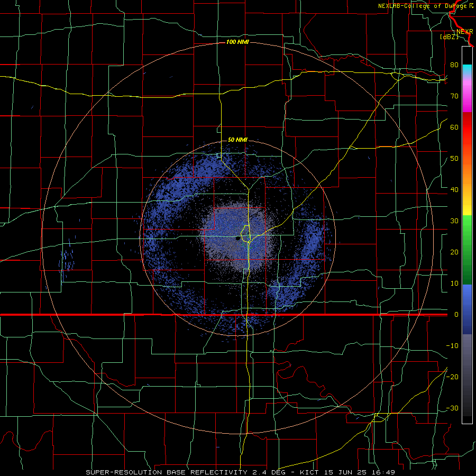Click the green band of the color scale
476x476 pixels.
(x=467, y=250)
